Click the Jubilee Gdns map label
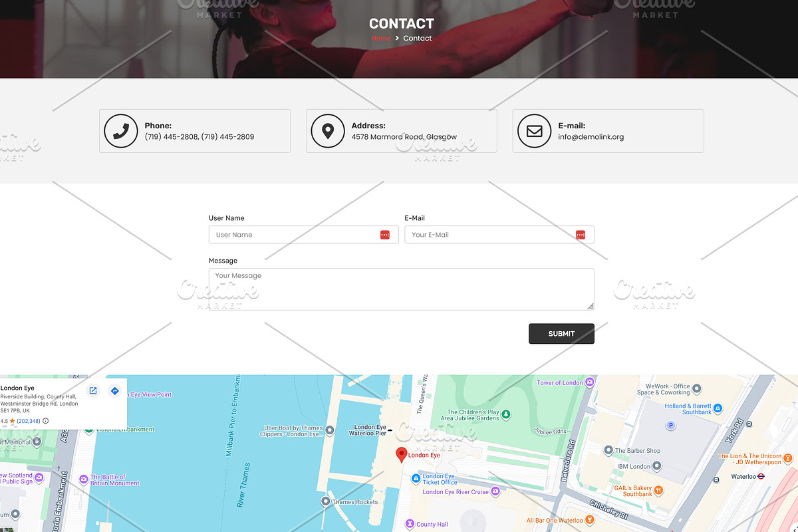The image size is (798, 532). coord(549,431)
